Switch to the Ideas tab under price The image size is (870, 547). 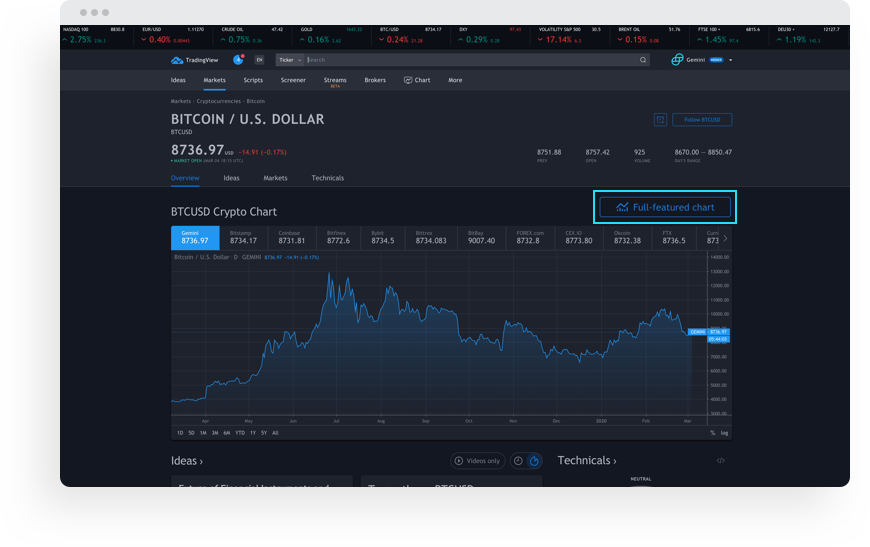tap(231, 178)
